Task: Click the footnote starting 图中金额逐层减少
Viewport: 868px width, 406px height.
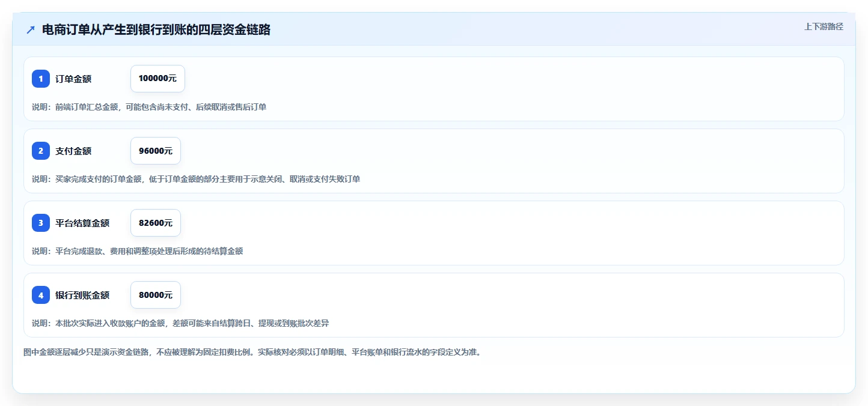Action: point(252,352)
